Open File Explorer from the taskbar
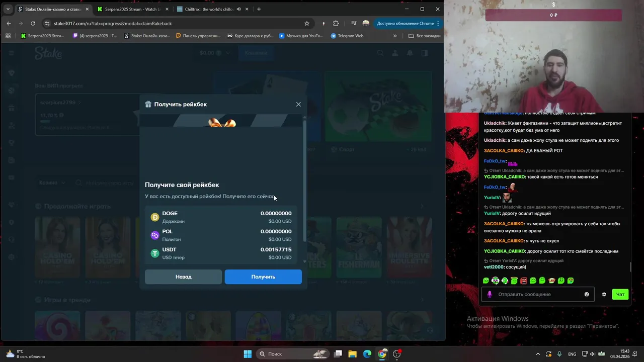Image resolution: width=644 pixels, height=362 pixels. tap(353, 354)
